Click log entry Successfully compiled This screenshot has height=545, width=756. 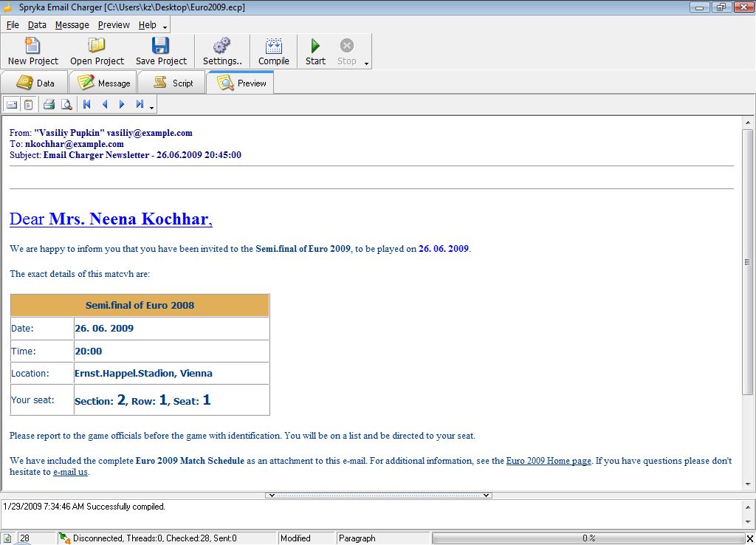tap(84, 507)
